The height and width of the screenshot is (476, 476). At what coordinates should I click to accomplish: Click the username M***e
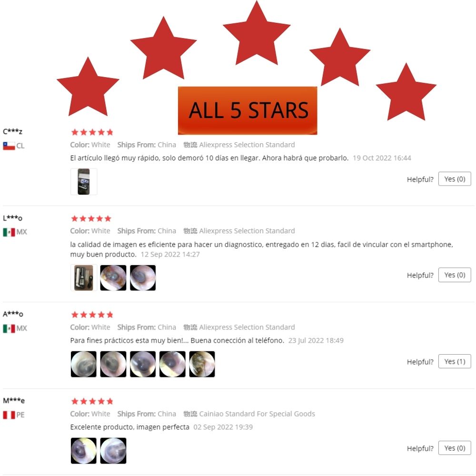[14, 401]
